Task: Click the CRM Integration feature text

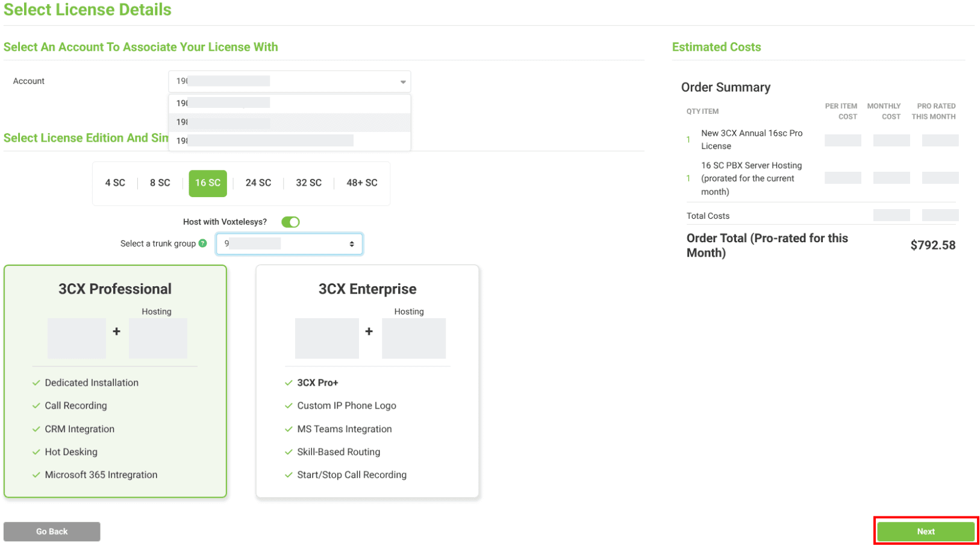Action: [80, 429]
